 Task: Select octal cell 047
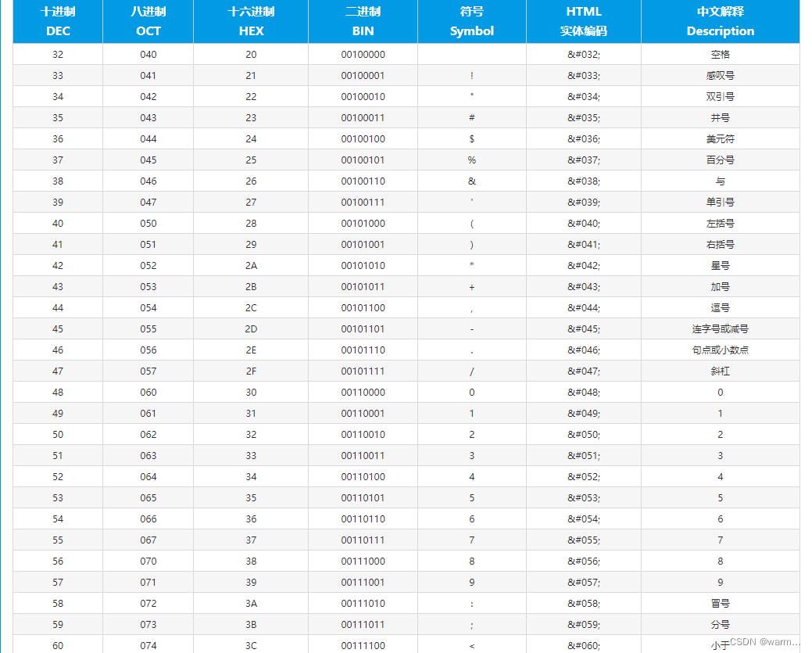tap(148, 202)
